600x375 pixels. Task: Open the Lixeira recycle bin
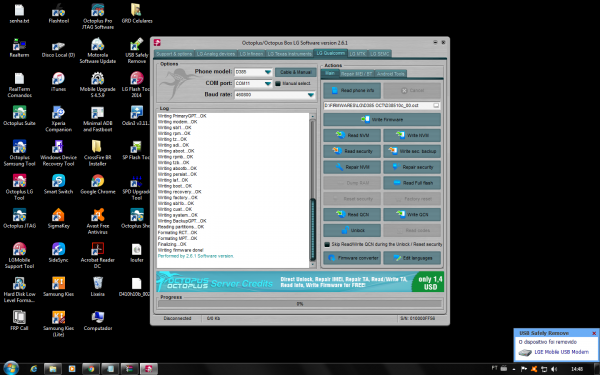coord(98,286)
